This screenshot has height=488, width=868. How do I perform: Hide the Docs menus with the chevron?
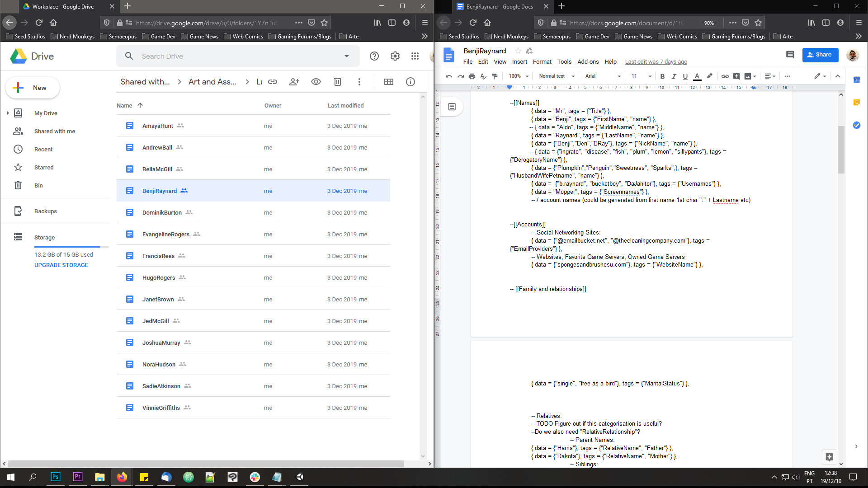[x=838, y=76]
